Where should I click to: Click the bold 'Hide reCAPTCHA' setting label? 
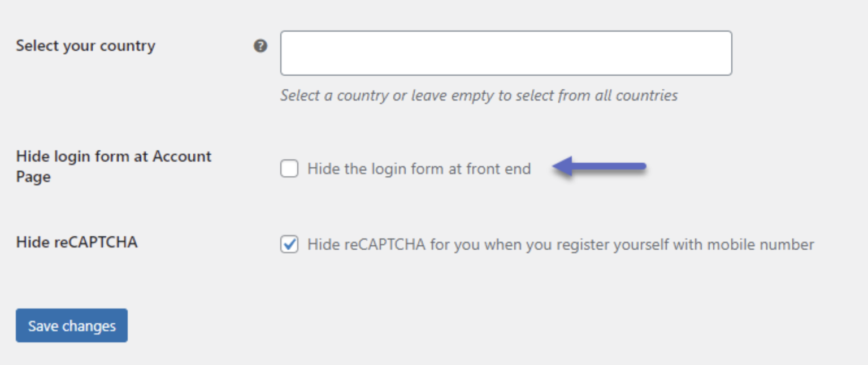tap(76, 242)
